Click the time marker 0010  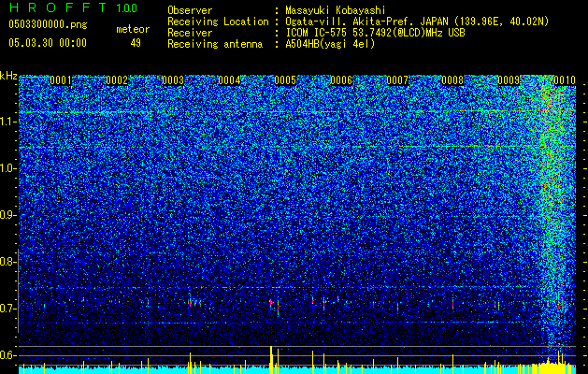(x=565, y=80)
